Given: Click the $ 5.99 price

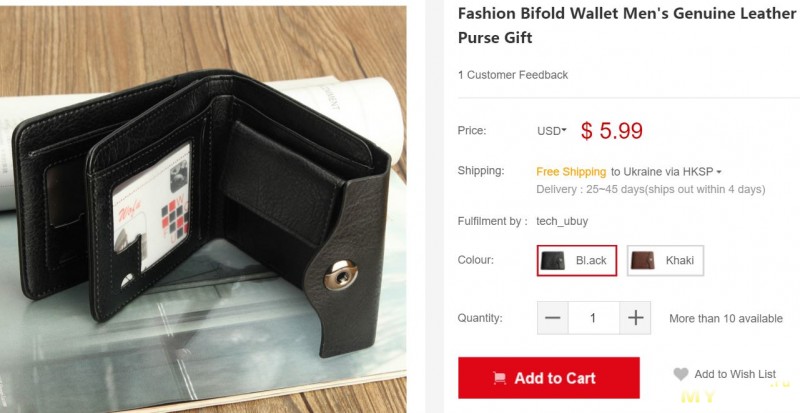Looking at the screenshot, I should coord(611,131).
